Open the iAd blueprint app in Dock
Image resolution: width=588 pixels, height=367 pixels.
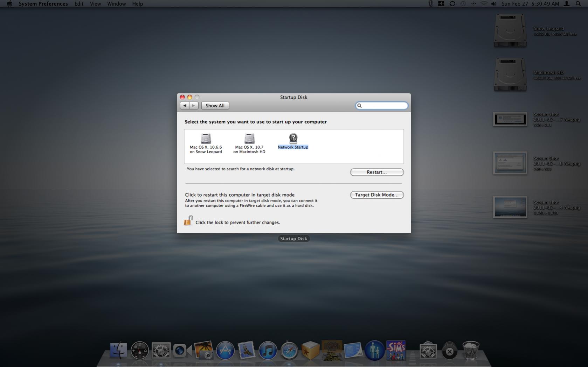pyautogui.click(x=353, y=350)
